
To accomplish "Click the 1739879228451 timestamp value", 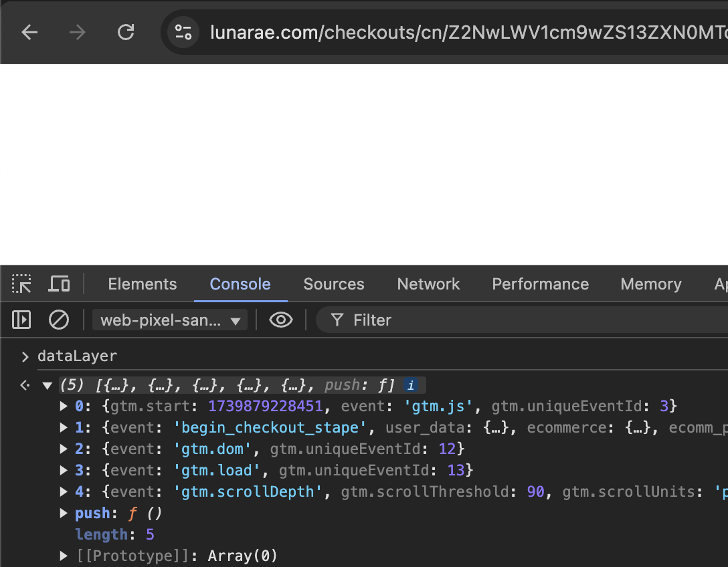I will pos(265,407).
